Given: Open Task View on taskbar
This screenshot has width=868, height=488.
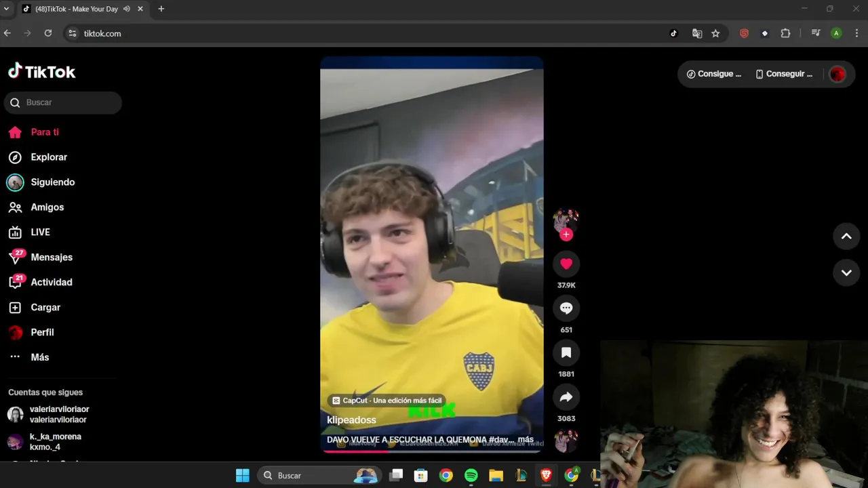Looking at the screenshot, I should coord(396,476).
